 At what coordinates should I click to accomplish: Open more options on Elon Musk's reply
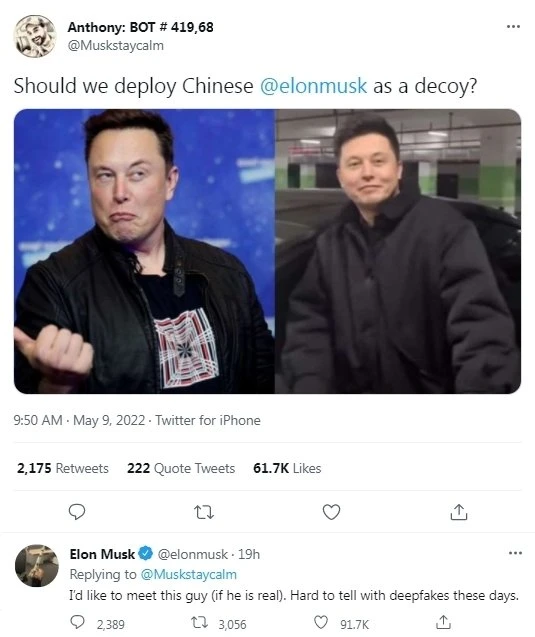point(515,553)
